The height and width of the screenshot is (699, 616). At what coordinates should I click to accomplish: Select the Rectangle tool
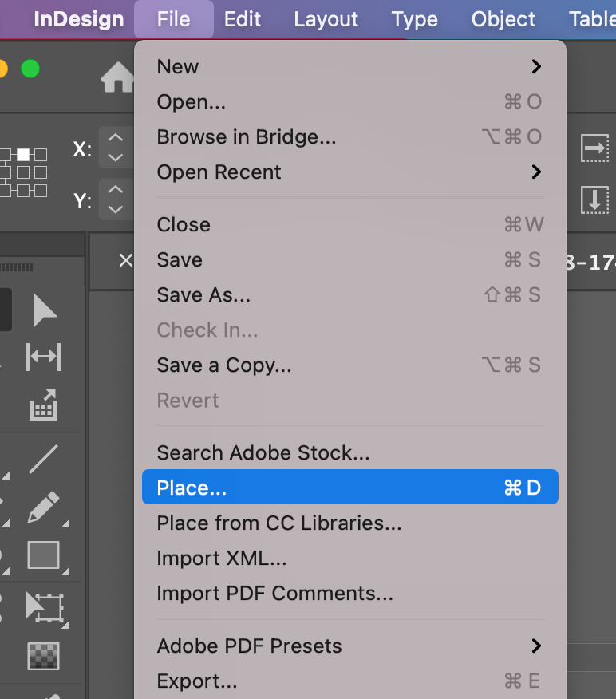point(44,555)
